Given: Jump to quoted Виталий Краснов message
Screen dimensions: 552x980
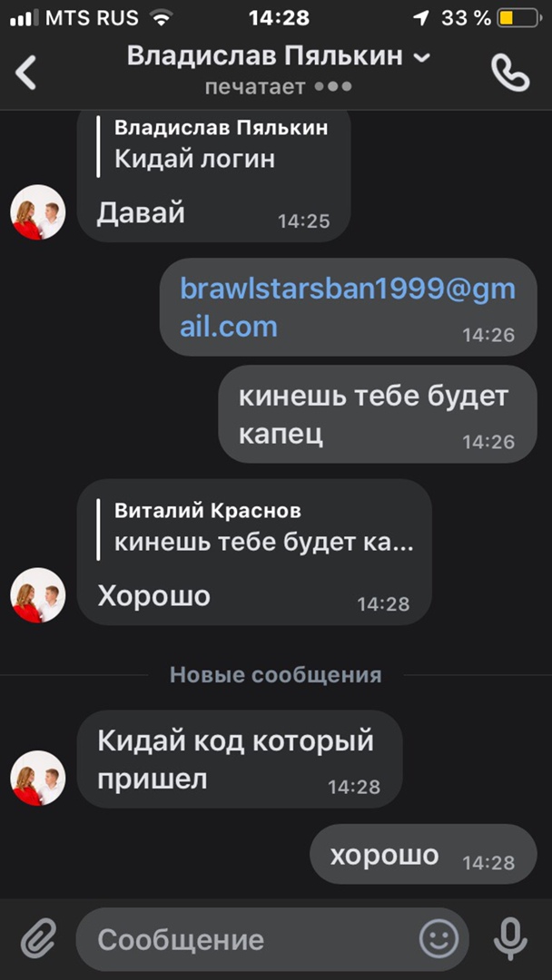Looking at the screenshot, I should (x=256, y=530).
